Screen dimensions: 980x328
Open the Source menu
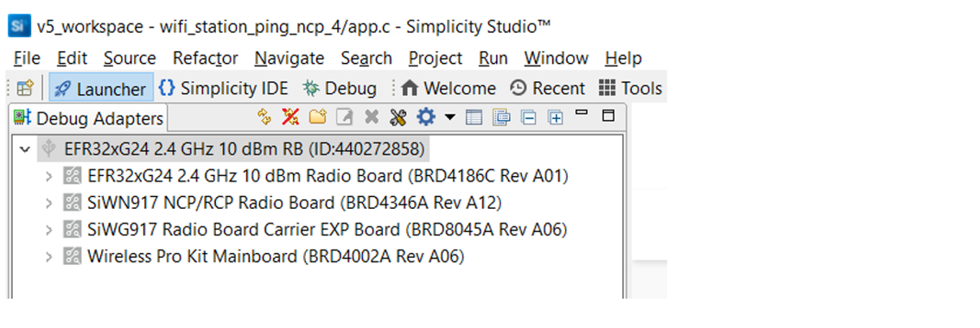(x=130, y=58)
